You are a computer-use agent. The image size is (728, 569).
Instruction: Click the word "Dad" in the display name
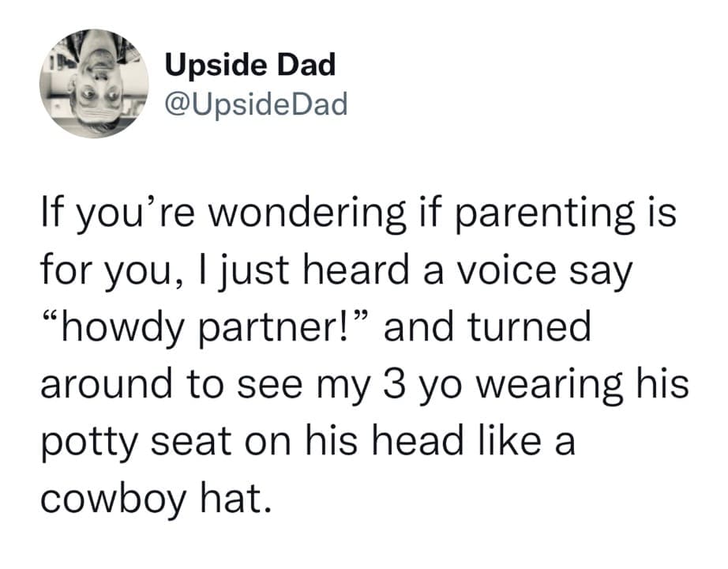click(x=307, y=66)
